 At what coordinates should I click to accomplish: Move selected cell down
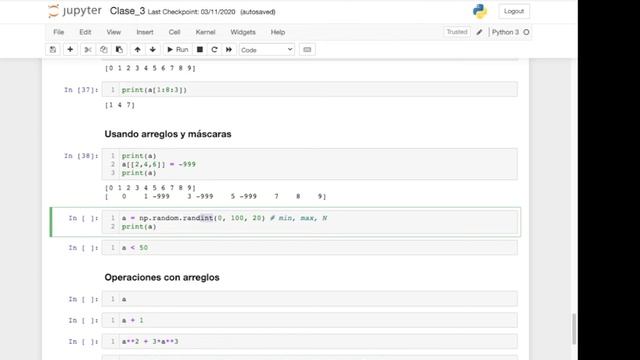click(x=153, y=50)
